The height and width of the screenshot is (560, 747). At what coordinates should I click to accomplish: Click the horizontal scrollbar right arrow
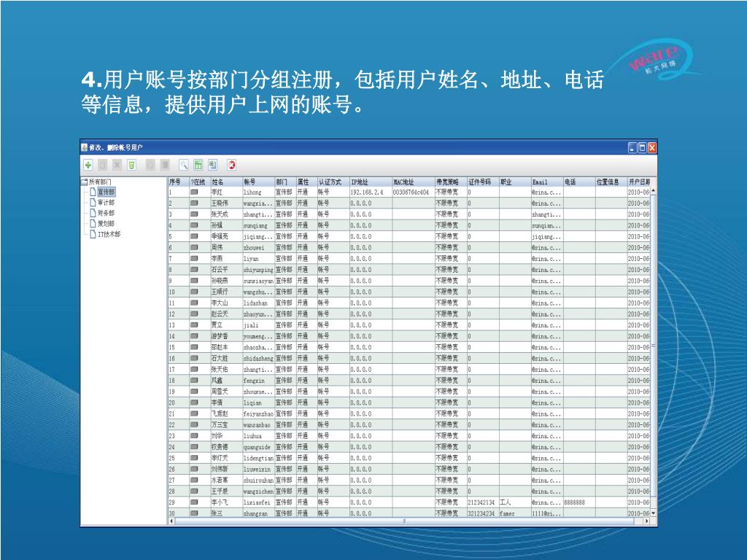646,521
